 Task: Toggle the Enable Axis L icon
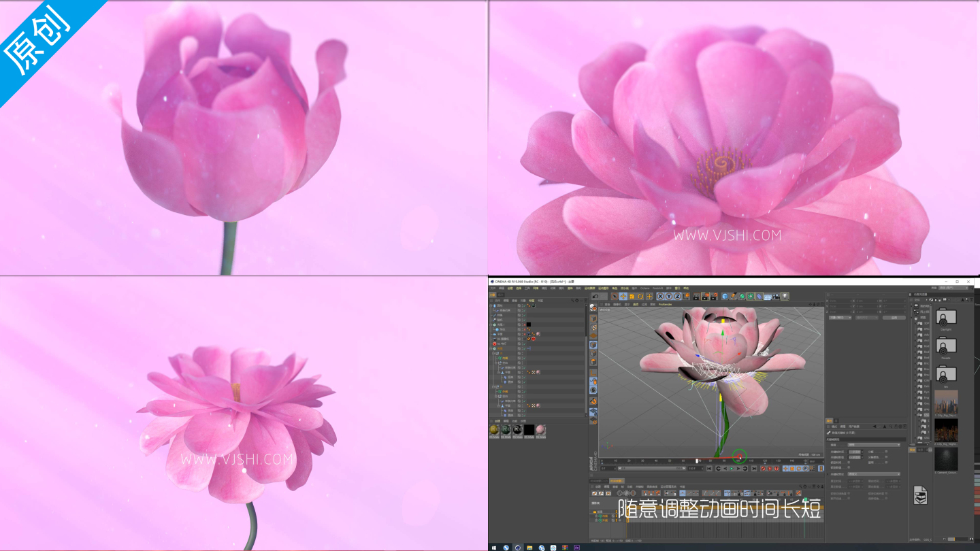(593, 372)
